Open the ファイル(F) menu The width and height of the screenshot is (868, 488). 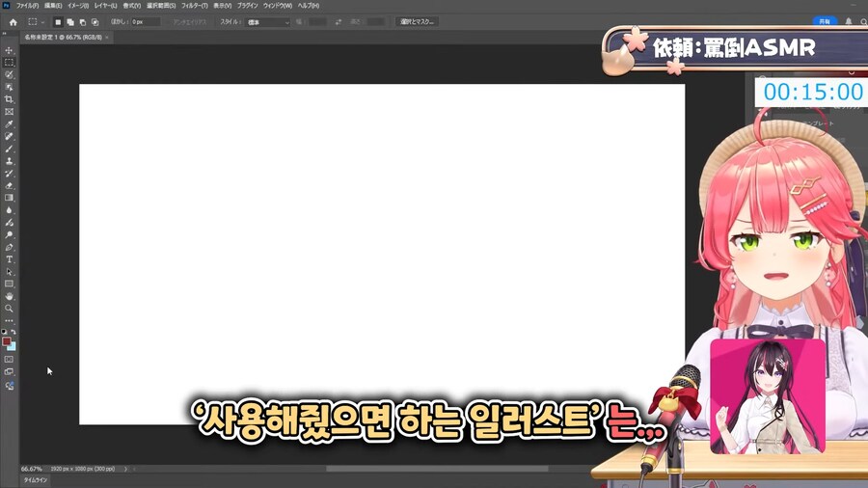(x=27, y=6)
